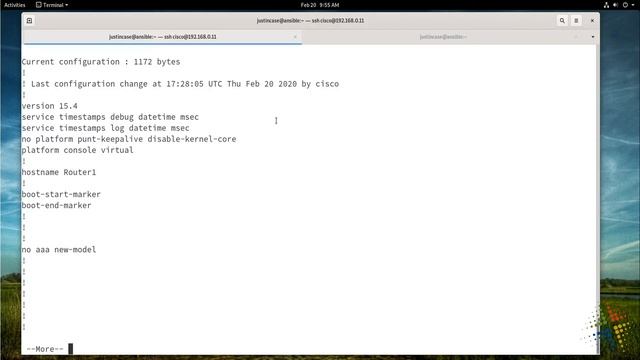
Task: Open the clock and calendar panel
Action: pos(320,5)
